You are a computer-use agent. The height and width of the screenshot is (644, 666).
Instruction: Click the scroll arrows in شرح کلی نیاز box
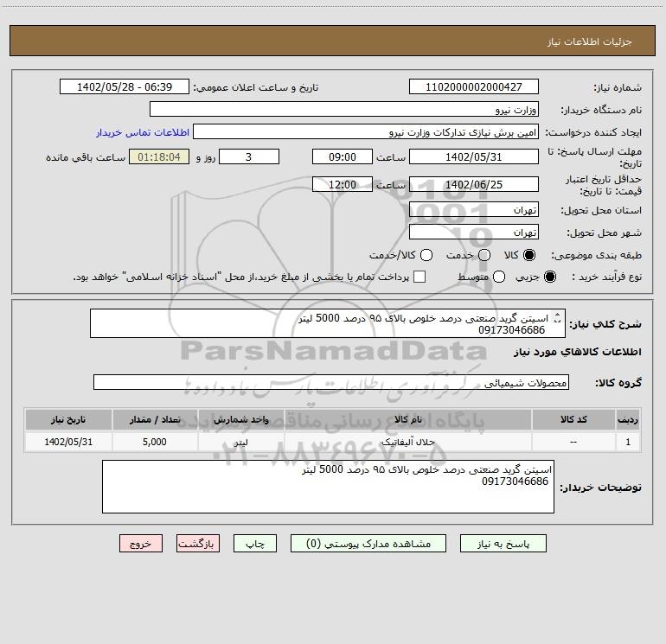(558, 317)
